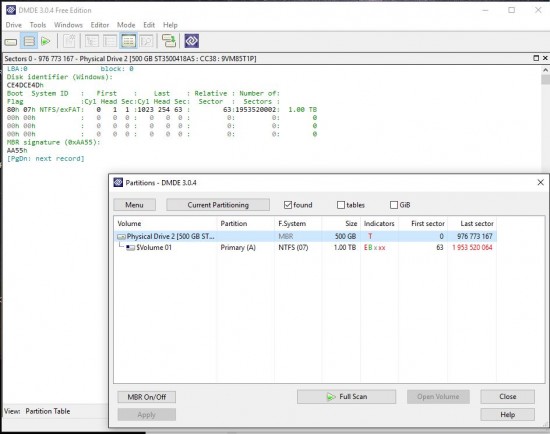Click the red '1 953 520 064' last sector value
The width and height of the screenshot is (550, 434).
pyautogui.click(x=472, y=247)
